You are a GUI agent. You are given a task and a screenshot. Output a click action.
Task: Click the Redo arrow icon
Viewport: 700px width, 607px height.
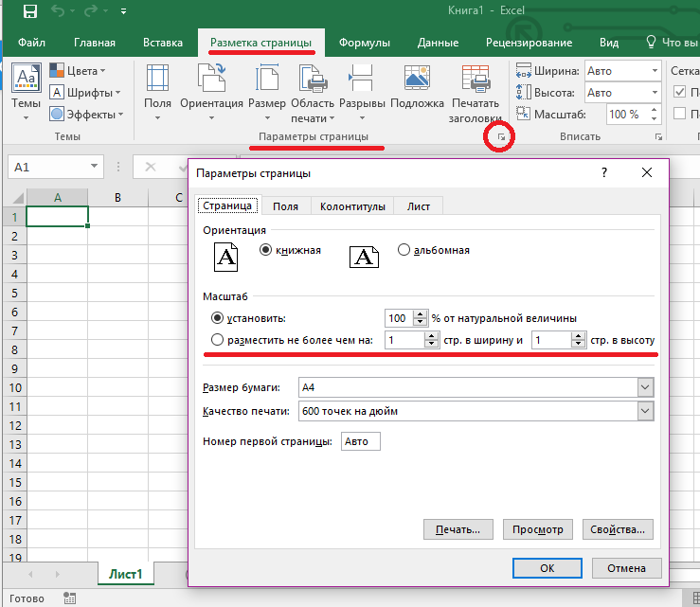coord(91,10)
